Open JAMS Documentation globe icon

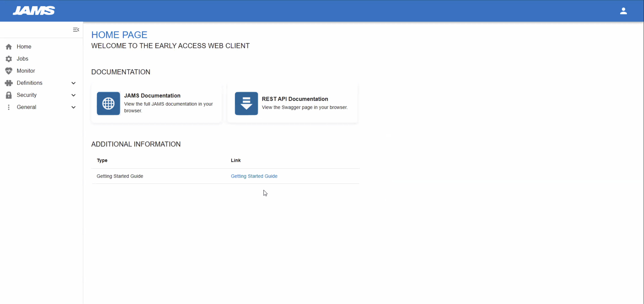click(108, 103)
